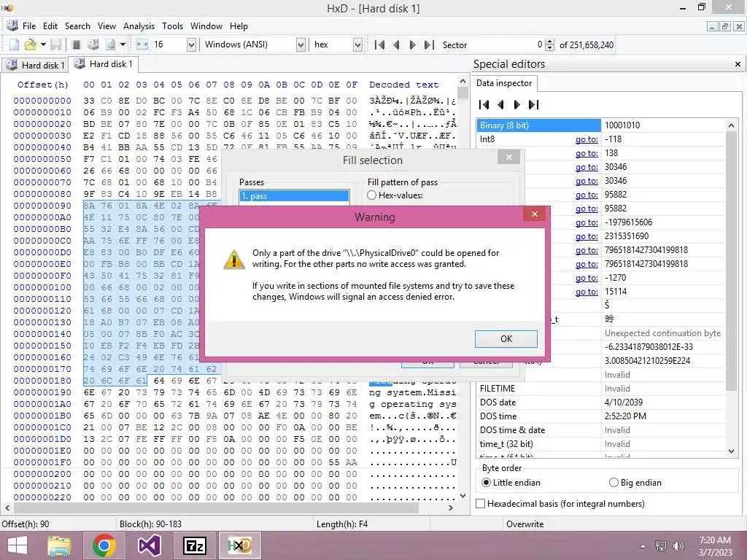Close the Special editors panel
747x560 pixels.
pyautogui.click(x=738, y=64)
